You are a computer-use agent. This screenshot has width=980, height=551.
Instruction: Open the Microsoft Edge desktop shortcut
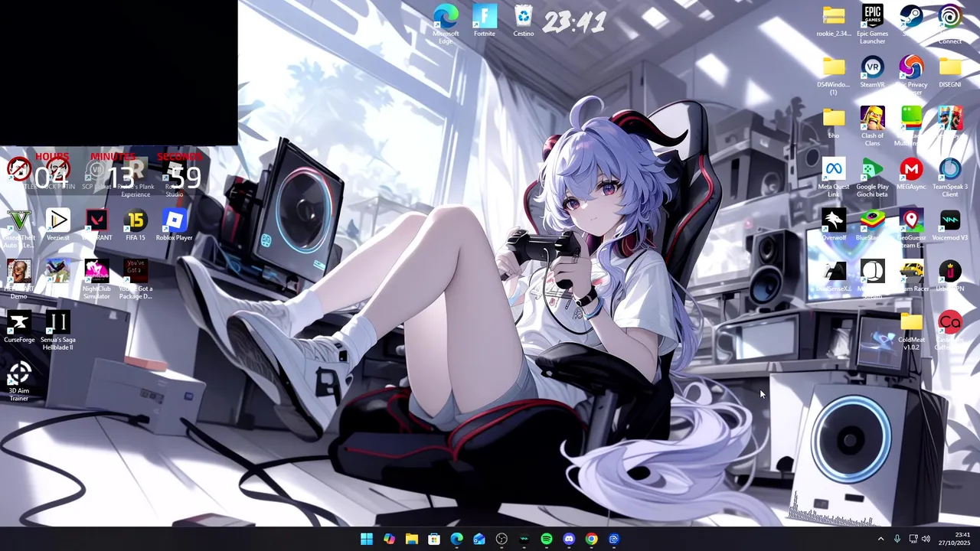446,23
